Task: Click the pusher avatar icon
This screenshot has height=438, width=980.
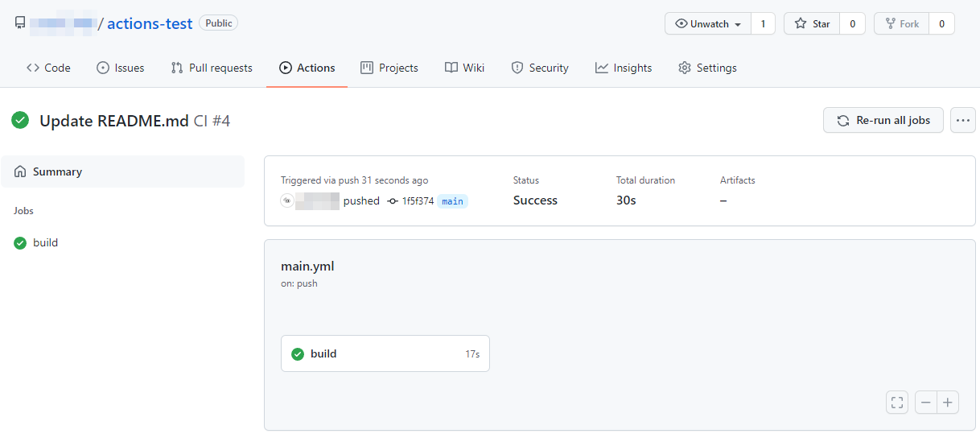Action: 287,200
